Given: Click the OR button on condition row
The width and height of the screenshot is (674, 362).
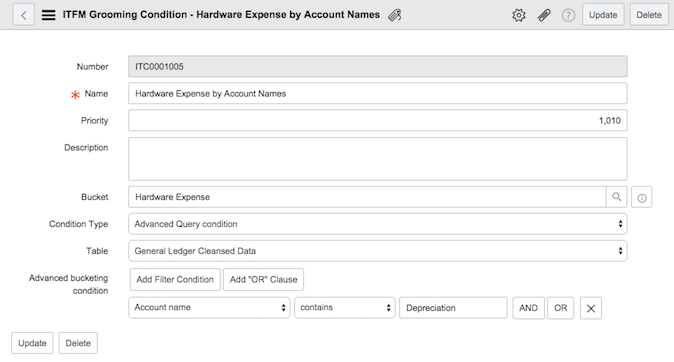Looking at the screenshot, I should (561, 308).
